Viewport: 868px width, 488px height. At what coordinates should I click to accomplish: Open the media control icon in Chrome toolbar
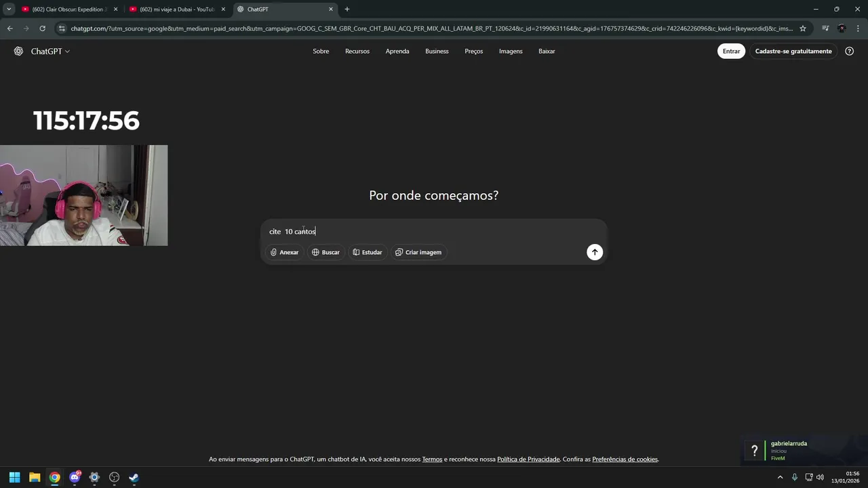coord(825,28)
